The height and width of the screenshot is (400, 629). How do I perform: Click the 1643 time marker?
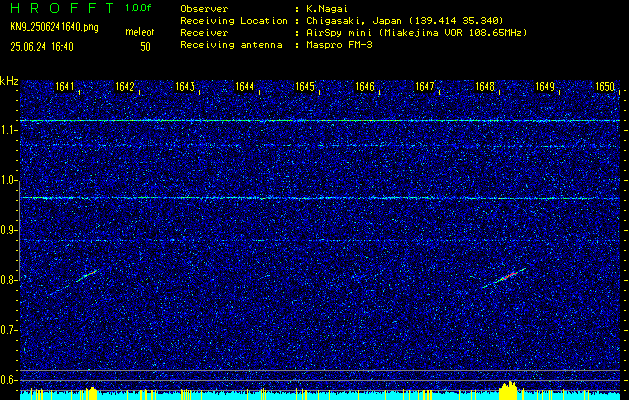coord(185,87)
